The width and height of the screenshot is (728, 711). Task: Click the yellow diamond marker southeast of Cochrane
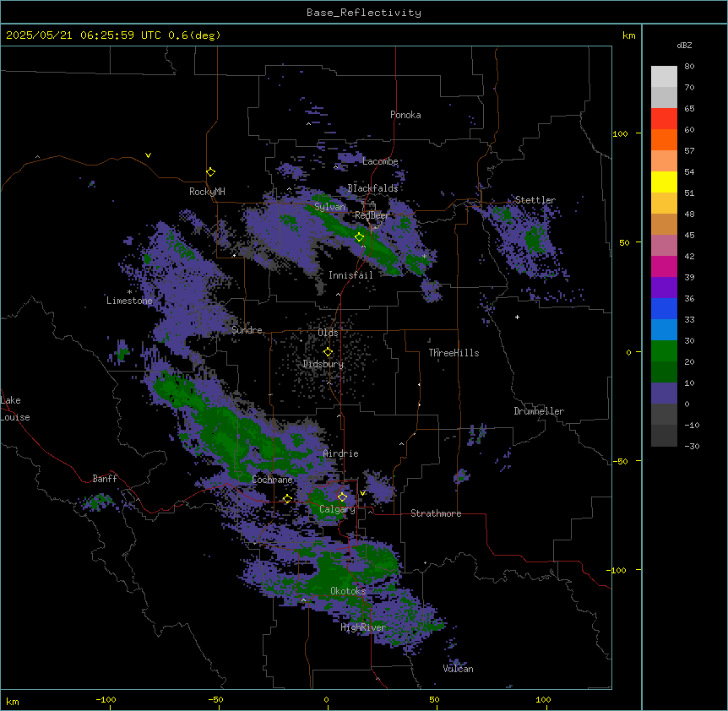click(x=287, y=499)
